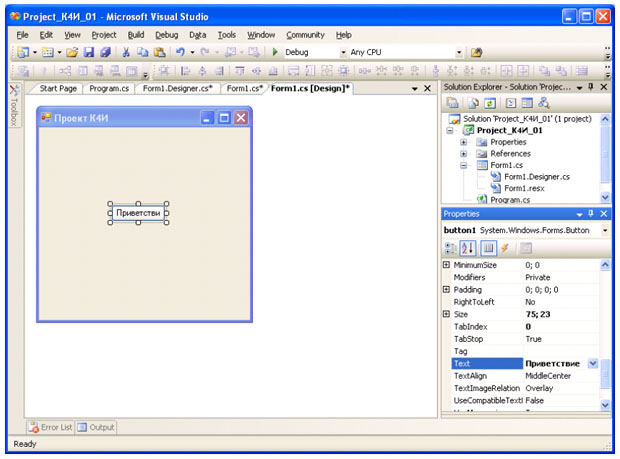Click the Show All Files icon
This screenshot has height=459, width=620.
click(x=473, y=103)
